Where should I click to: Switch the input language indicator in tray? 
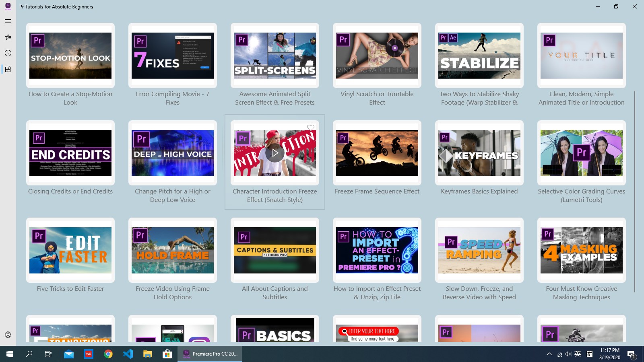[x=578, y=354]
